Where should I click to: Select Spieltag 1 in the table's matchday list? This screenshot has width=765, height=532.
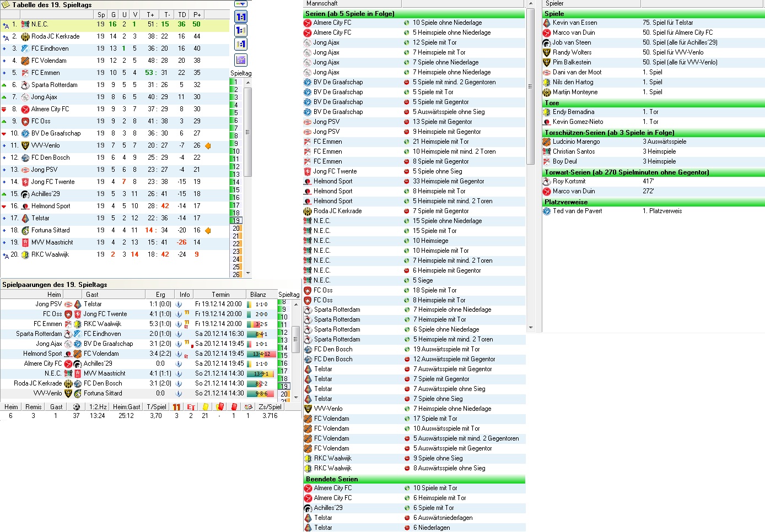coord(236,82)
